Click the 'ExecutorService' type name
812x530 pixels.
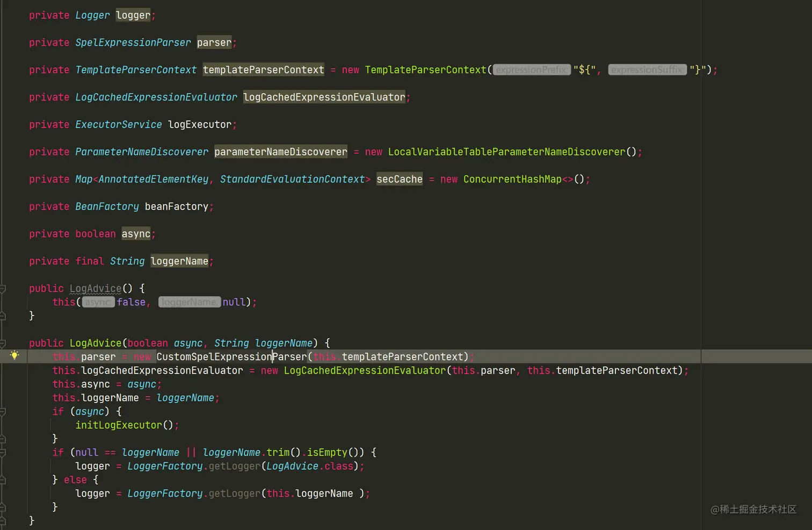[119, 125]
